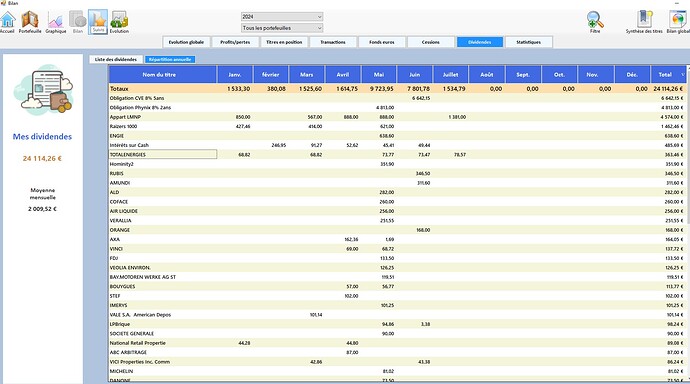
Task: Select the Répartition annuelle sub-tab
Action: tap(170, 59)
